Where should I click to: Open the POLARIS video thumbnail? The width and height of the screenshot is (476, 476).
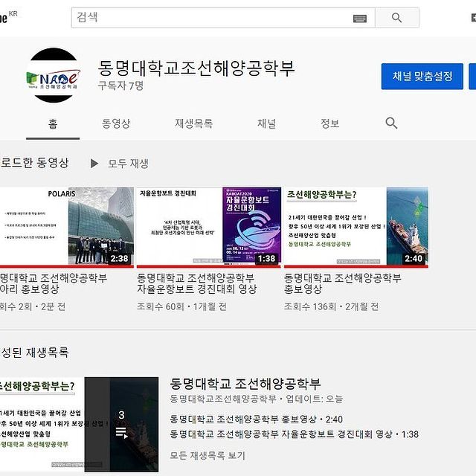click(65, 226)
